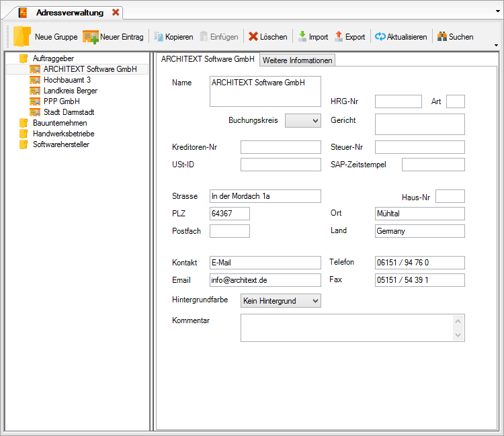Click the Steuer-Nr field
This screenshot has height=436, width=504.
coord(420,147)
